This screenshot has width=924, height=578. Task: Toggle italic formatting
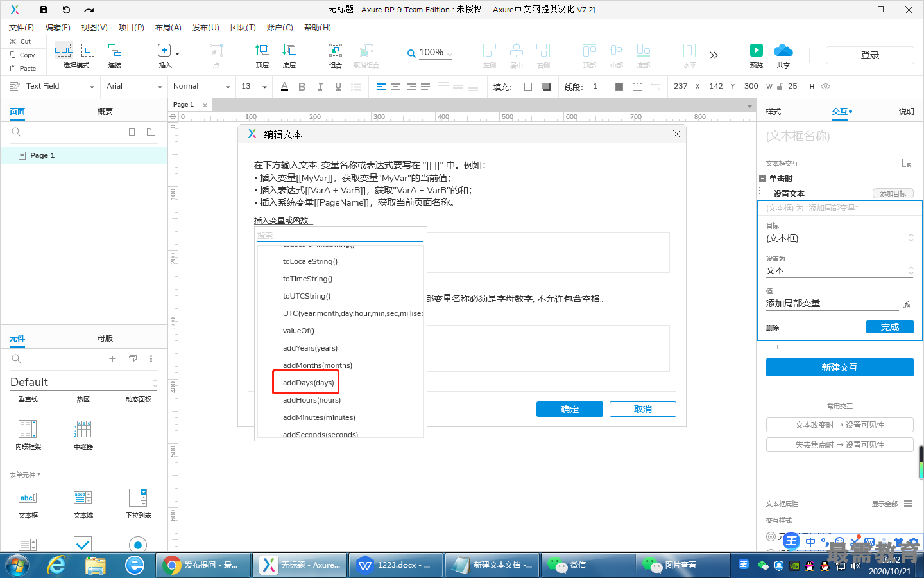click(x=320, y=87)
